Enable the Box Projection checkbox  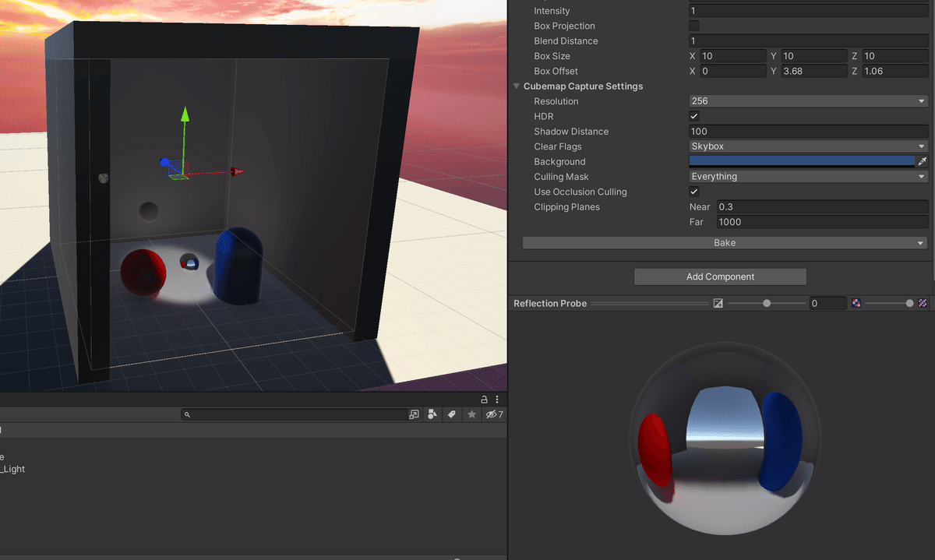693,26
